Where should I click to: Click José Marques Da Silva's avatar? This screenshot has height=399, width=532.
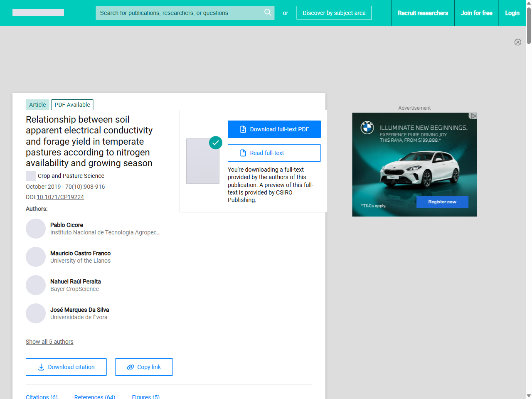click(36, 313)
